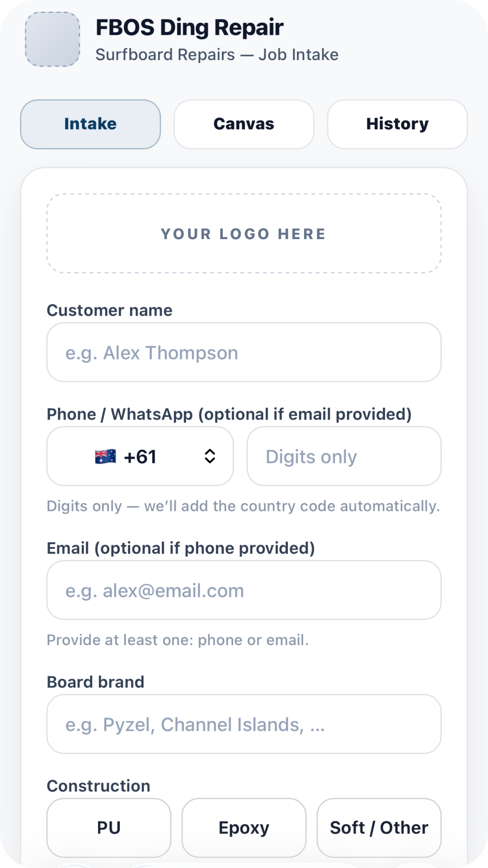Open the +61 country code dropdown
The height and width of the screenshot is (868, 488).
pyautogui.click(x=140, y=456)
